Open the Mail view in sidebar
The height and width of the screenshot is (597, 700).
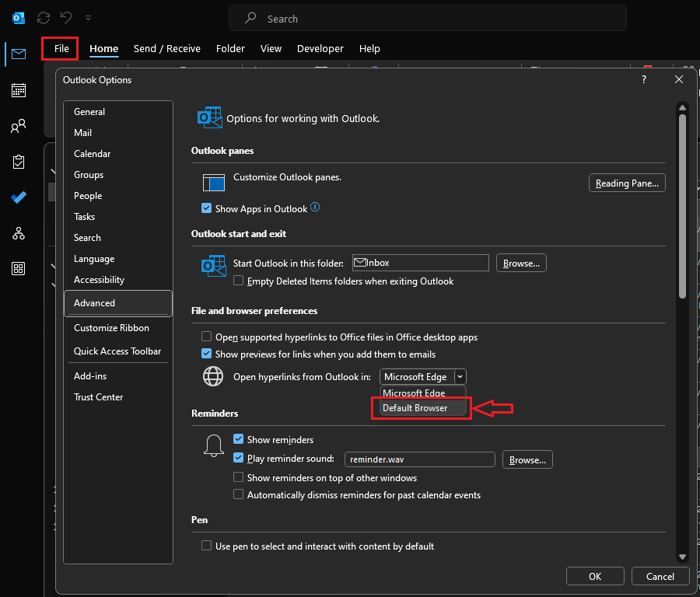click(19, 54)
